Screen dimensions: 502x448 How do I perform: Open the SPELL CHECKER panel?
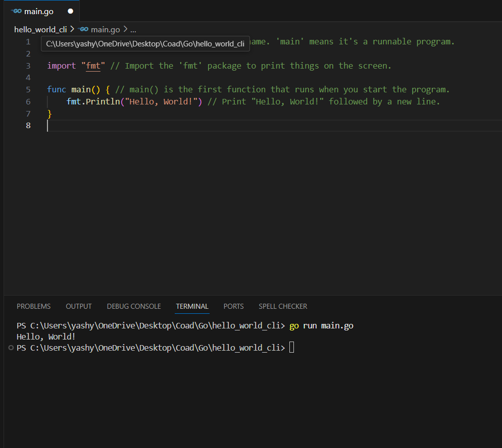(x=283, y=306)
